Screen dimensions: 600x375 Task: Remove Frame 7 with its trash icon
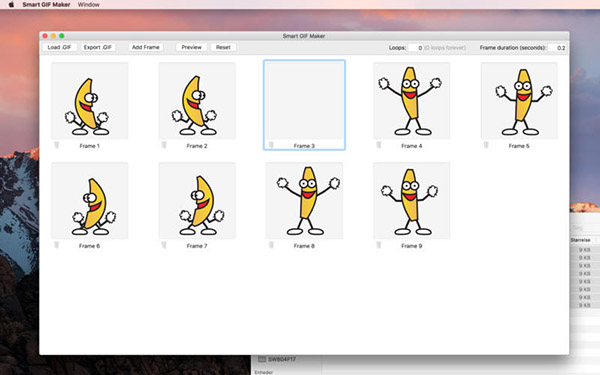(x=164, y=245)
